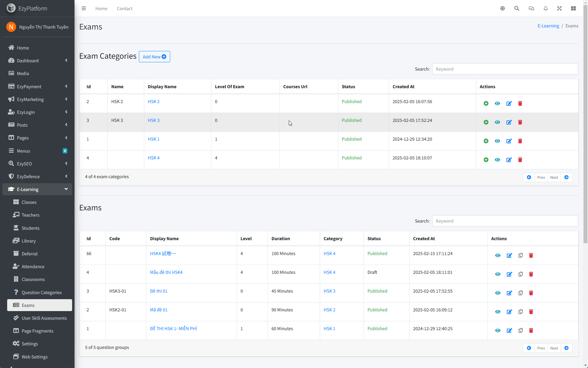588x368 pixels.
Task: Click Add New exam category button
Action: coord(154,57)
